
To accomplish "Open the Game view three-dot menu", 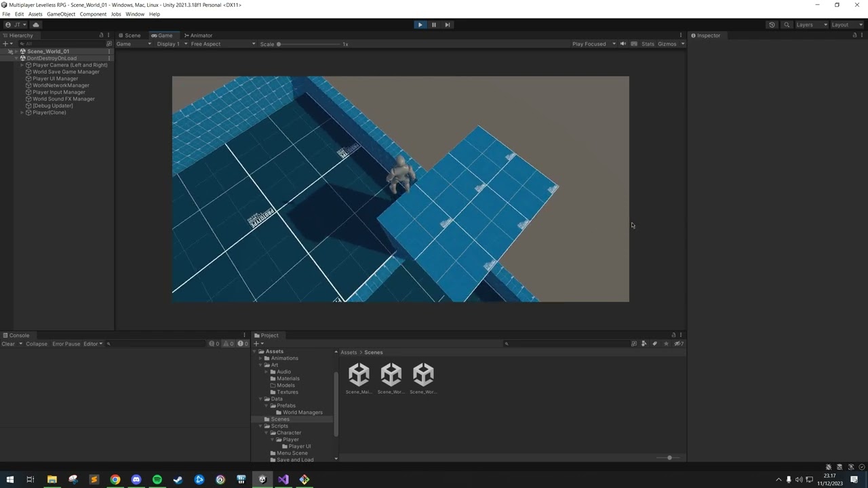I will (x=681, y=35).
